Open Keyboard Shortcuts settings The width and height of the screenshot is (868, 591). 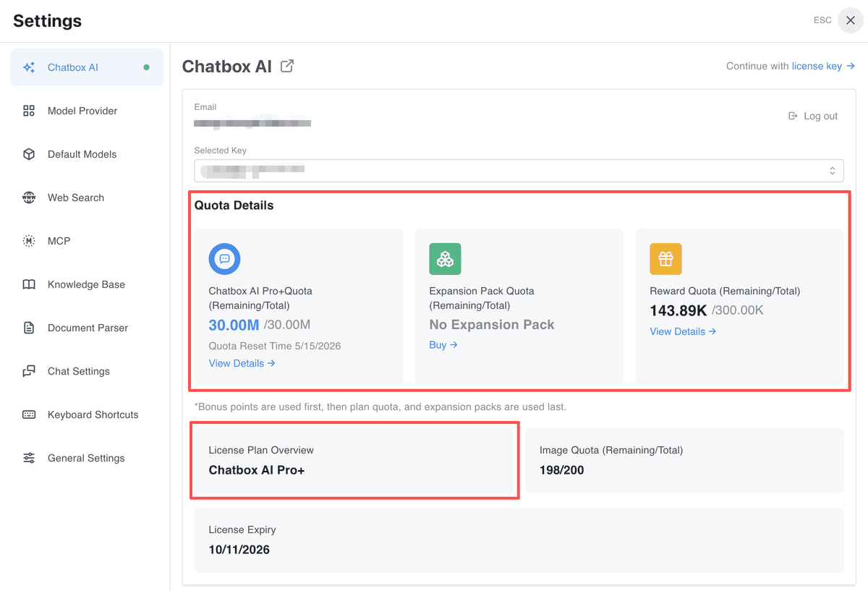click(x=87, y=414)
